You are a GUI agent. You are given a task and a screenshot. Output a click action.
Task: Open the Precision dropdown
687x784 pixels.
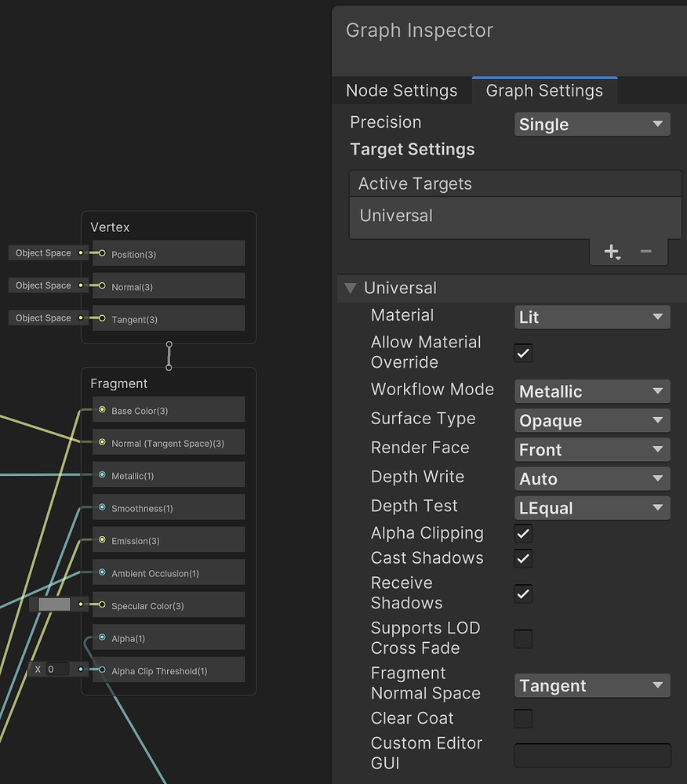(x=591, y=124)
